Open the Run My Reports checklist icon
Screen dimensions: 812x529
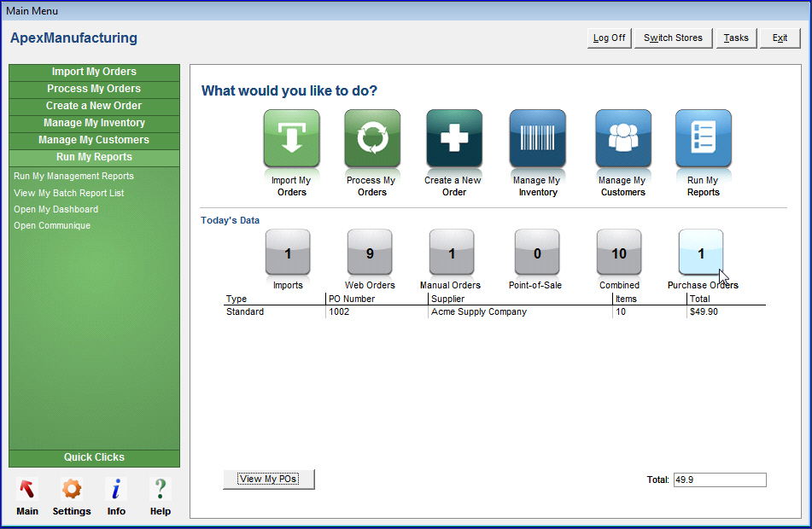click(x=703, y=138)
